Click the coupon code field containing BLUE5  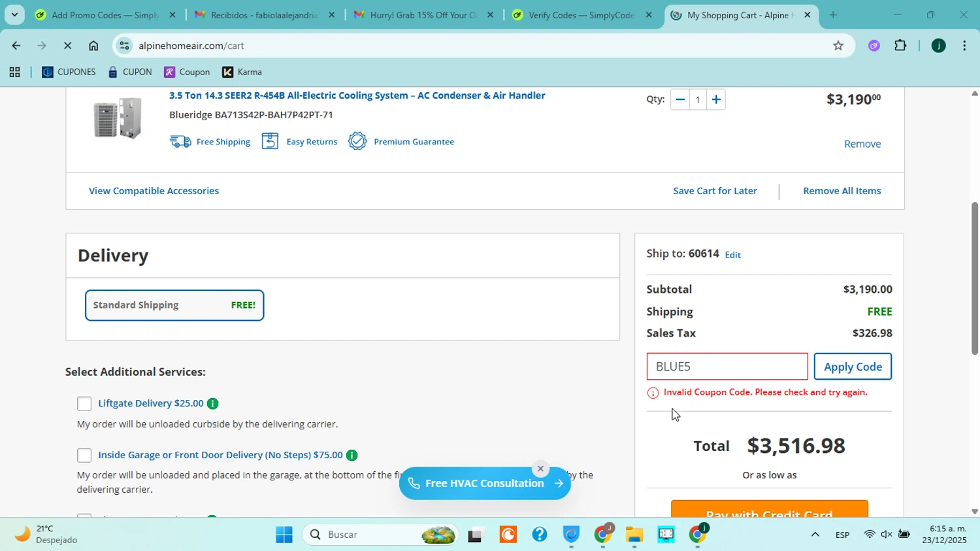727,367
